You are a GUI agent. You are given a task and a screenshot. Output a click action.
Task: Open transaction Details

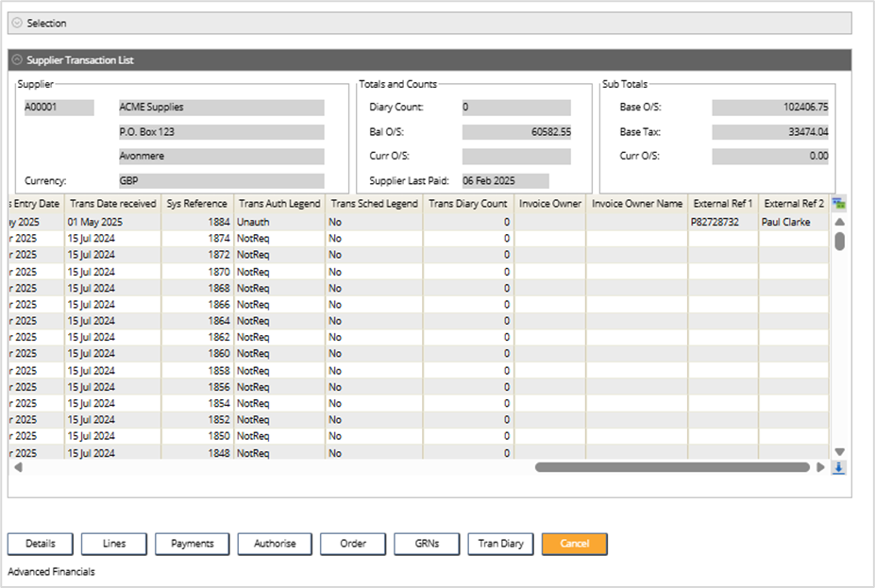(x=41, y=544)
